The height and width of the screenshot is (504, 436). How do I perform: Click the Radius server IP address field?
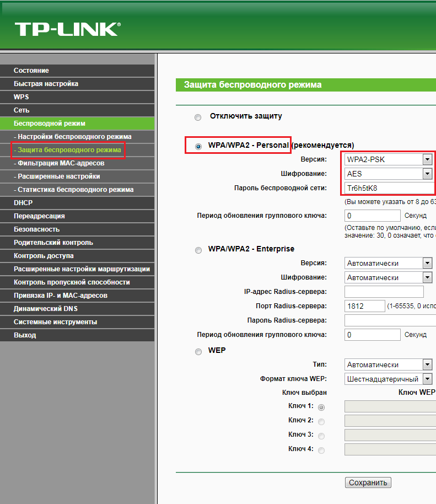[384, 292]
